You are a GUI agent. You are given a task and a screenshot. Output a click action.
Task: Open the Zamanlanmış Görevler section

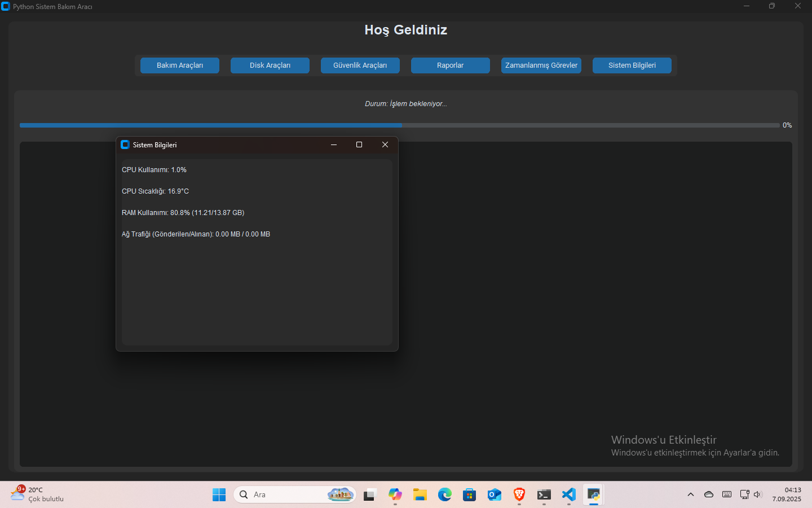(x=541, y=65)
